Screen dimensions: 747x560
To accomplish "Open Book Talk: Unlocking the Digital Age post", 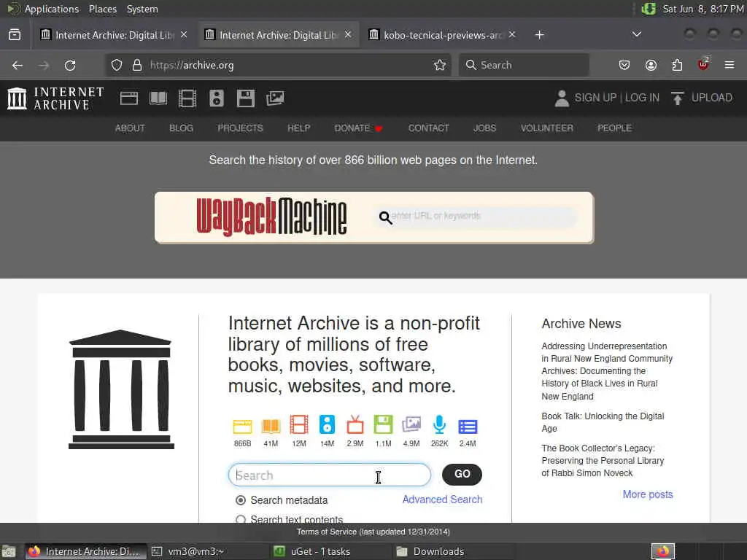I will point(603,422).
